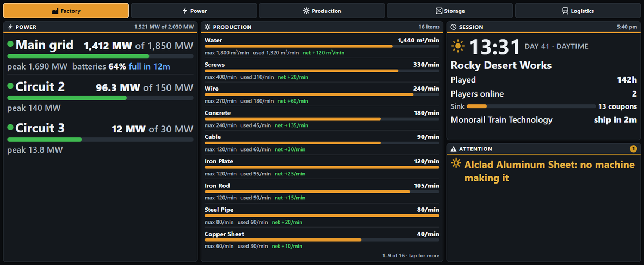Click the lightning icon in Power panel header

click(x=10, y=27)
